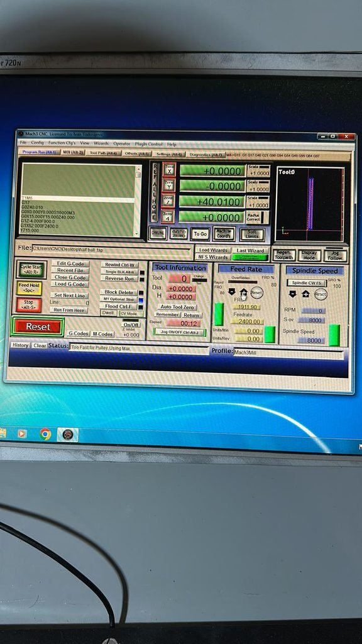Open the Operator menu
The width and height of the screenshot is (362, 644).
pyautogui.click(x=121, y=144)
